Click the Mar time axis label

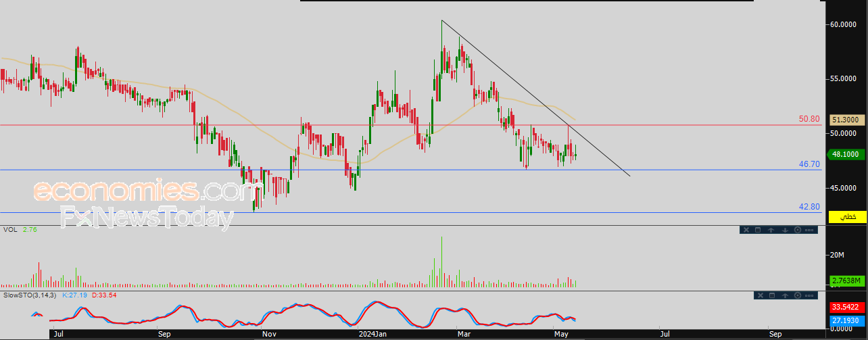click(x=464, y=334)
